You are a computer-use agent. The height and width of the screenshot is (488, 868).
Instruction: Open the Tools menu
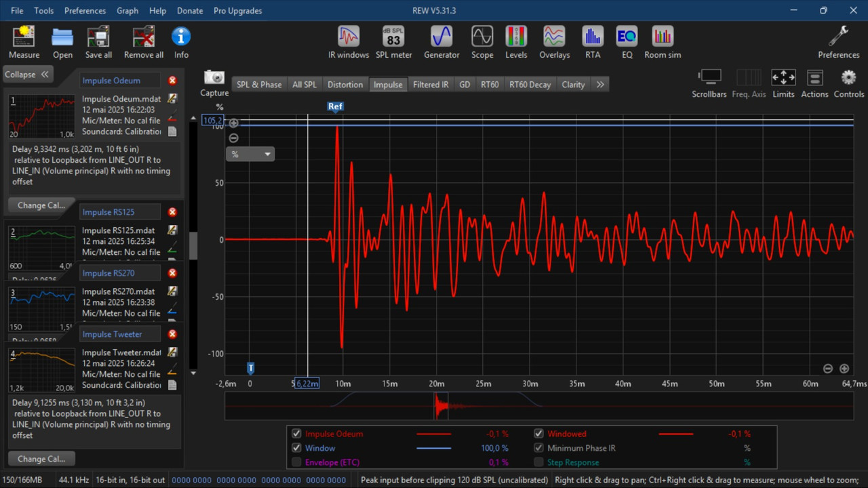44,11
